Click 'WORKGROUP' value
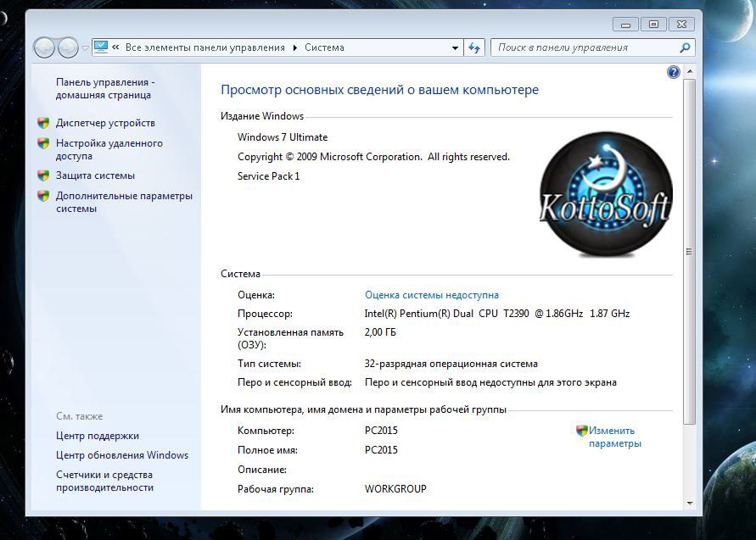The width and height of the screenshot is (756, 540). [x=395, y=489]
